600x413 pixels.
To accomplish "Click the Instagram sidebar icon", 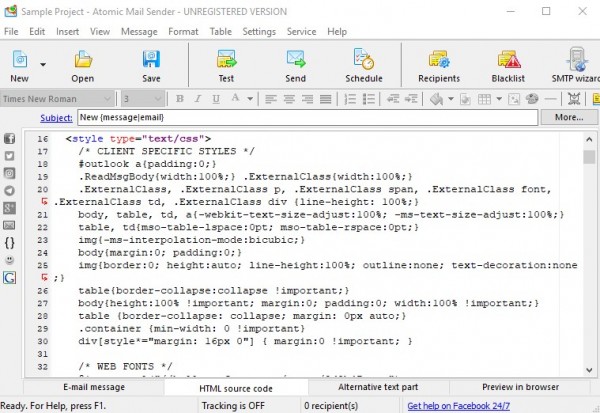I will click(10, 173).
